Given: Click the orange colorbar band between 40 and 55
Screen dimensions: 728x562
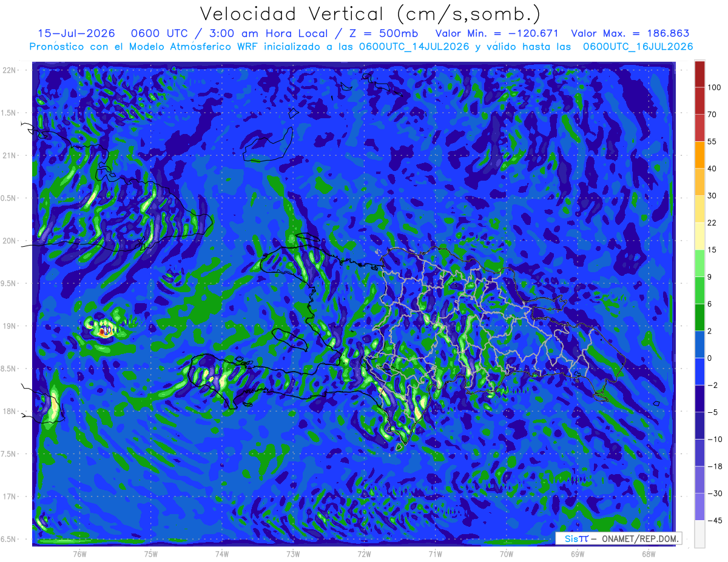Looking at the screenshot, I should (x=699, y=155).
